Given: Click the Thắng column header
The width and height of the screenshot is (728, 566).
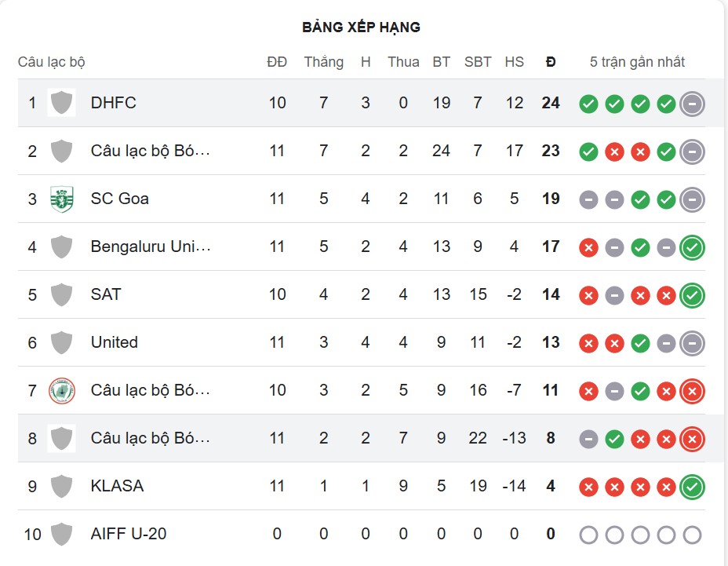Looking at the screenshot, I should coord(323,62).
